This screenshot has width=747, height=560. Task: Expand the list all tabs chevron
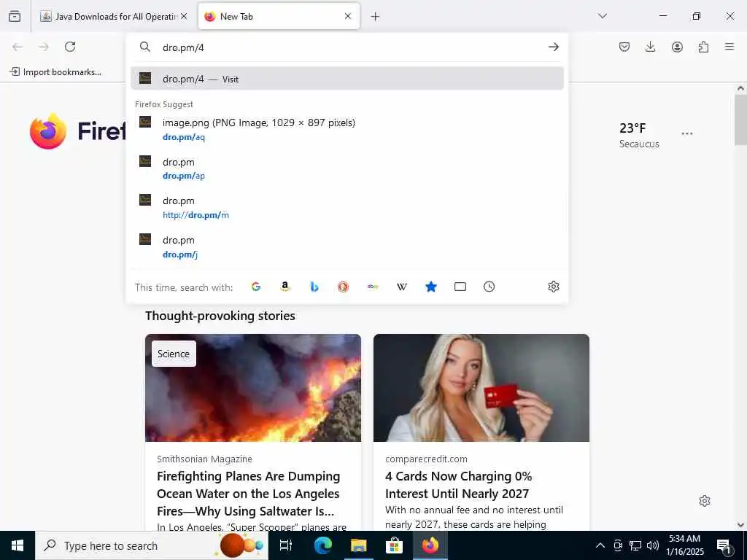coord(603,16)
